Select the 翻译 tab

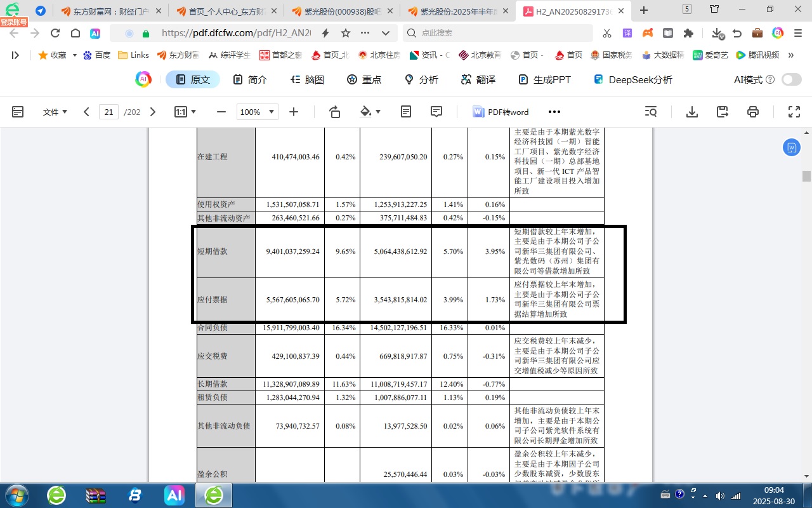(x=478, y=79)
